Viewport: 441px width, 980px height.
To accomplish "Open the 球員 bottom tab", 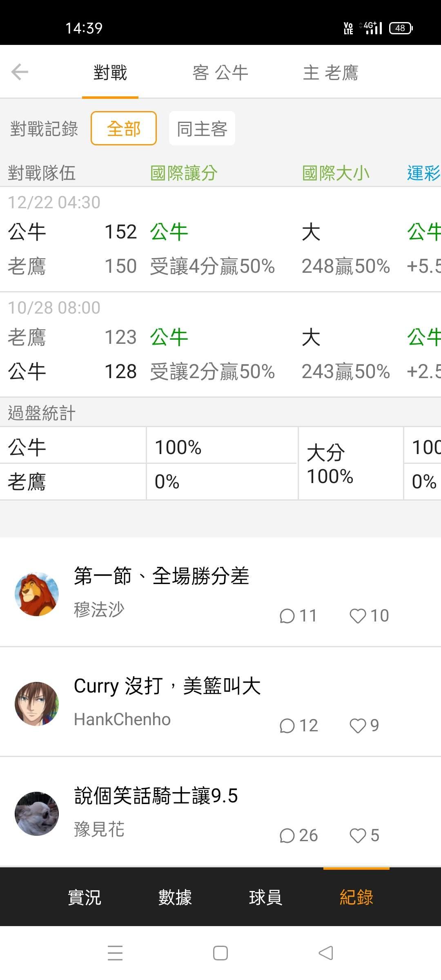I will tap(265, 897).
